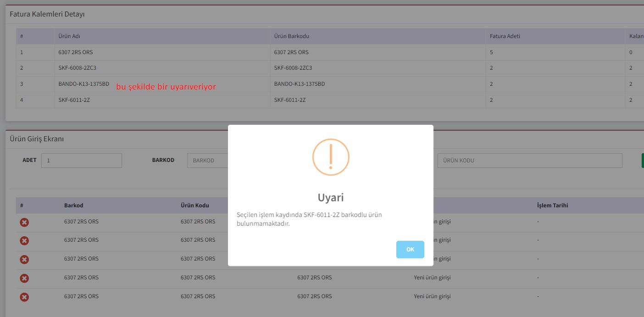The image size is (644, 317).
Task: Click the red remove icon in the second entry row
Action: pyautogui.click(x=24, y=241)
